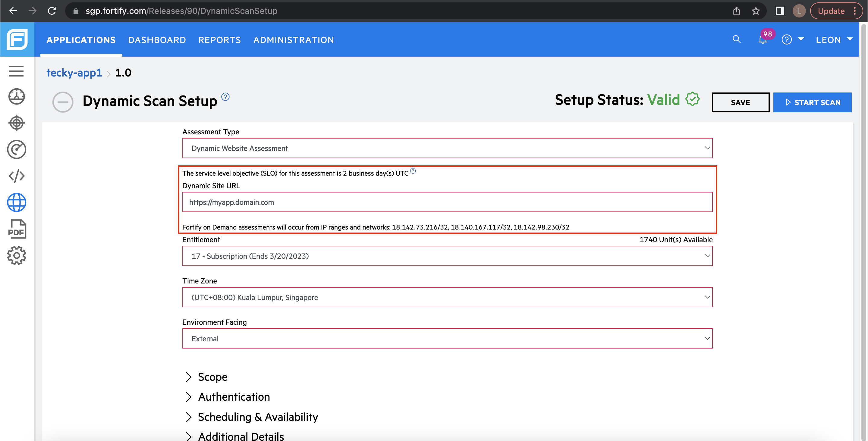Image resolution: width=868 pixels, height=441 pixels.
Task: Switch to the Dashboard tab
Action: pyautogui.click(x=157, y=40)
